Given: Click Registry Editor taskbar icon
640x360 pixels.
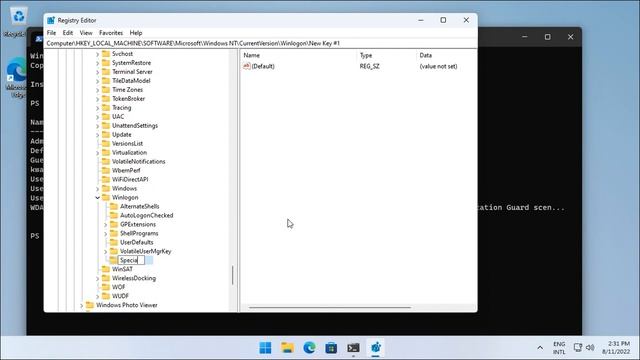Looking at the screenshot, I should 376,348.
